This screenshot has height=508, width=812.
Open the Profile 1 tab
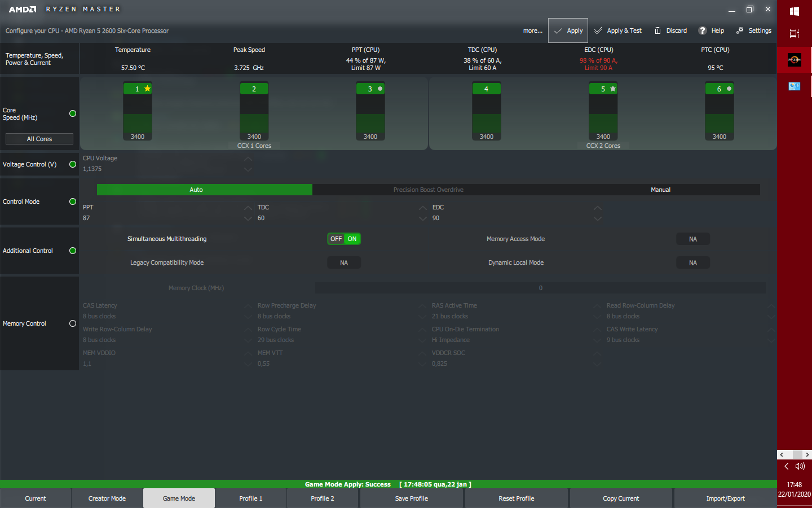[x=251, y=498]
